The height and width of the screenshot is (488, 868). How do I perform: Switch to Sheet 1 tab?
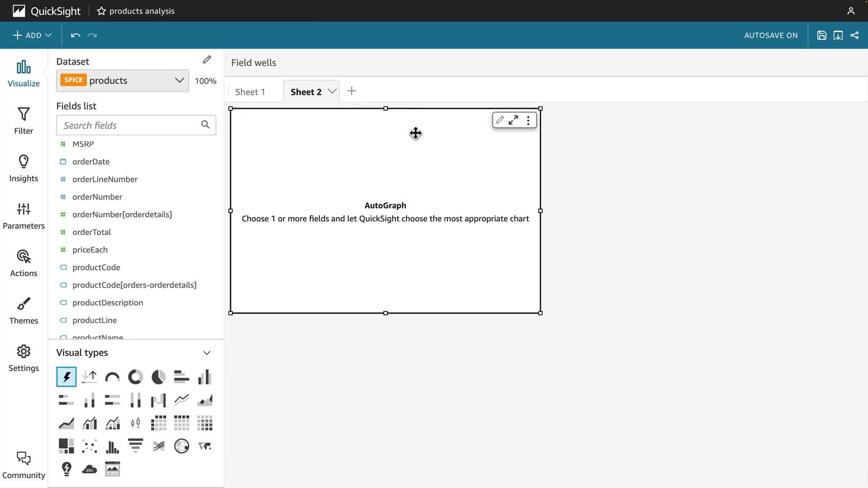pyautogui.click(x=250, y=92)
